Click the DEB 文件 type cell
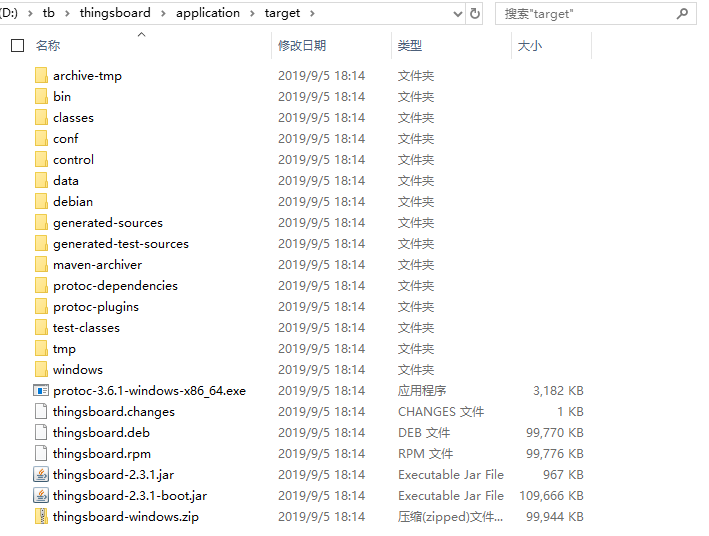 [x=424, y=433]
